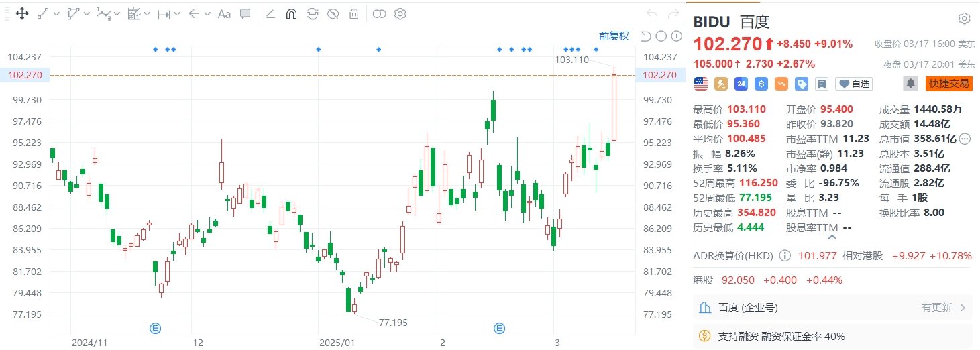Open wave line tool dropdown arrow
The width and height of the screenshot is (980, 350).
coord(117,14)
